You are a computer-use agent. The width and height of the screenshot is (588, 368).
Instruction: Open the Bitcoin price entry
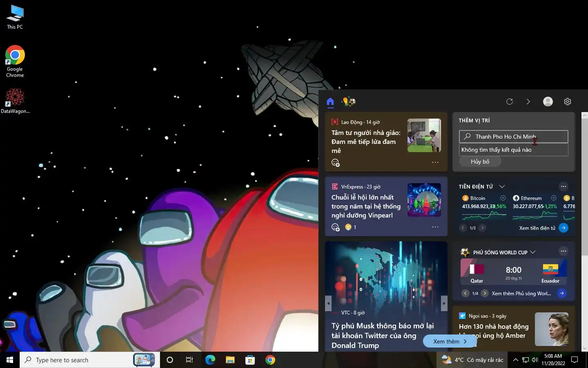(x=484, y=207)
